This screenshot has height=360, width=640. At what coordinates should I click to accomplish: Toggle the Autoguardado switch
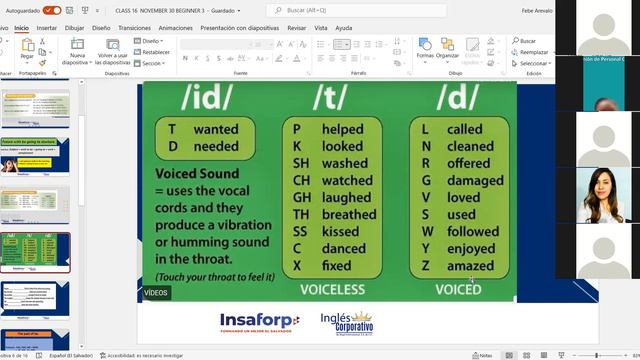click(x=52, y=10)
